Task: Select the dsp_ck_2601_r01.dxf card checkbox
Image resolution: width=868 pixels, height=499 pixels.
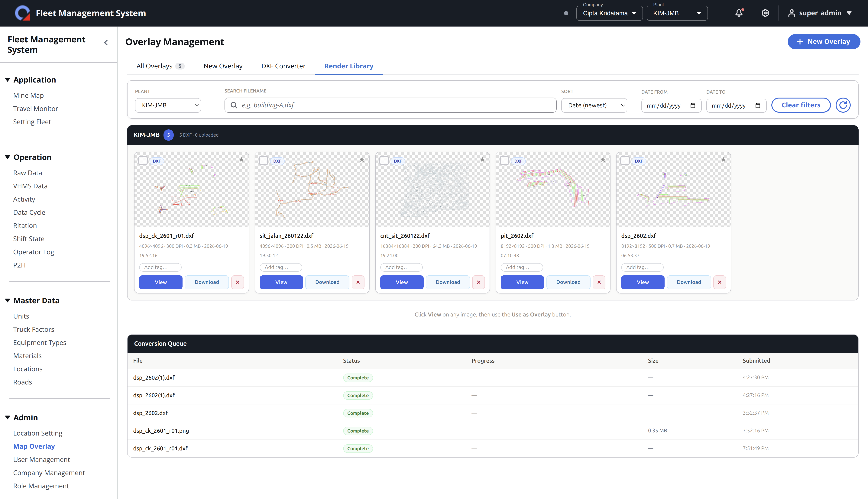Action: [x=143, y=160]
